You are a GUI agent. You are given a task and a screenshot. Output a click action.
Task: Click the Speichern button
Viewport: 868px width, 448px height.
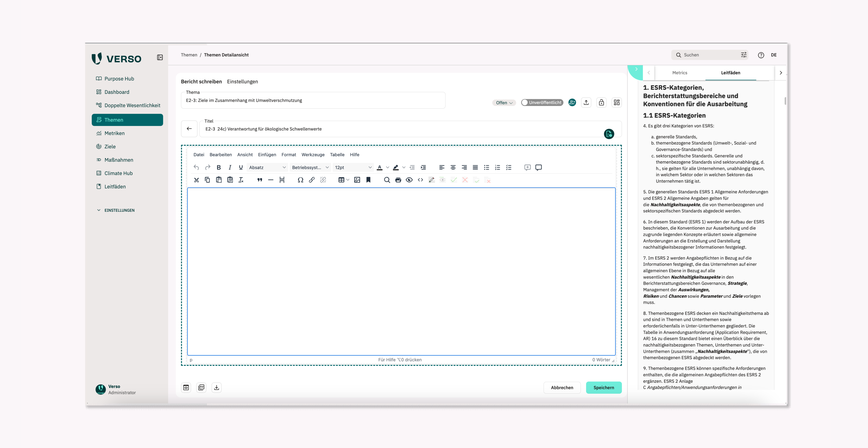point(604,387)
